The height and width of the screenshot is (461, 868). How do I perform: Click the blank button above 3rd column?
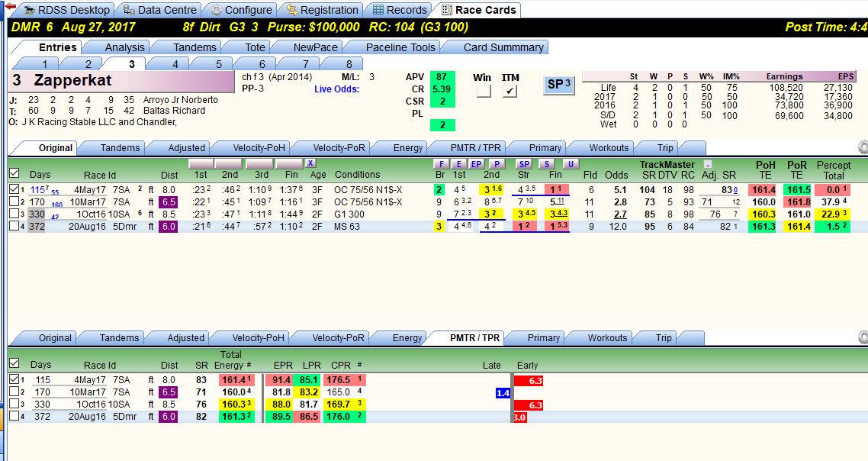click(x=259, y=164)
